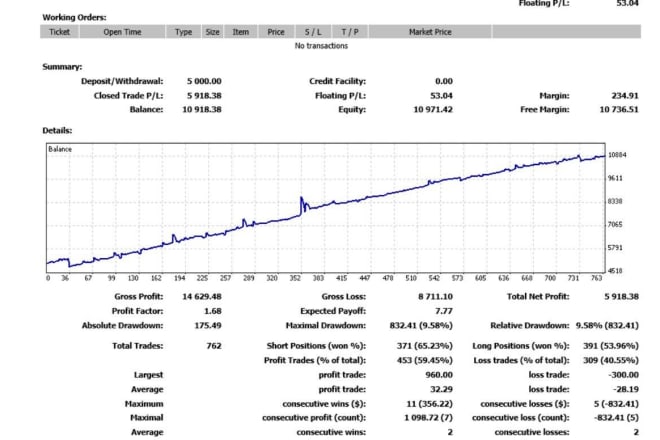This screenshot has width=660, height=440.
Task: Select the Loss trades value 309 (40.55%)
Action: [x=610, y=360]
